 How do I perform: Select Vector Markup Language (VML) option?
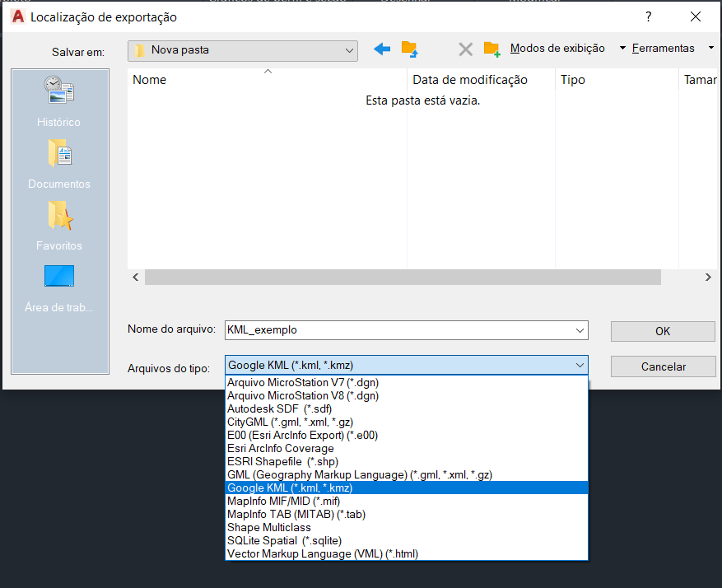tap(407, 554)
